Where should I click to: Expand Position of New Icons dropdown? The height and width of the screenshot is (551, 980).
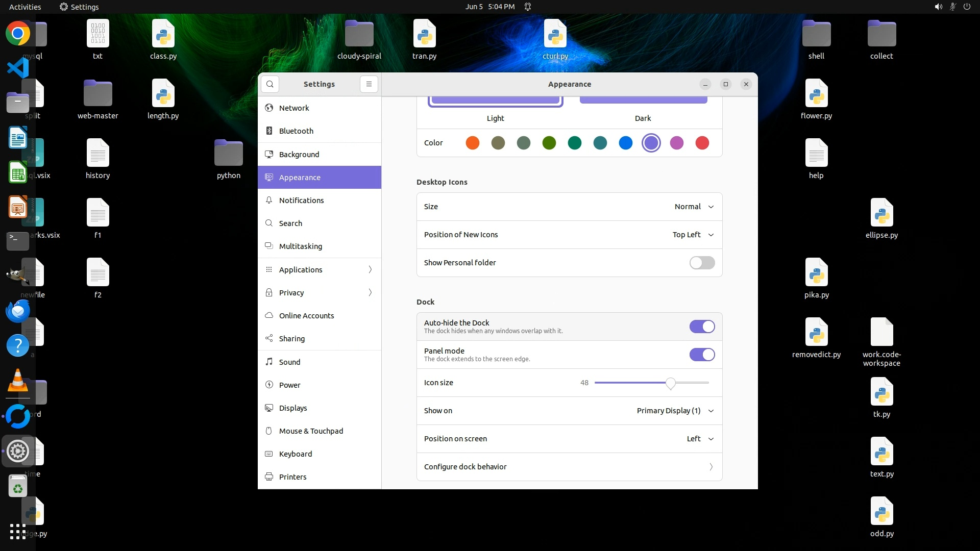693,235
